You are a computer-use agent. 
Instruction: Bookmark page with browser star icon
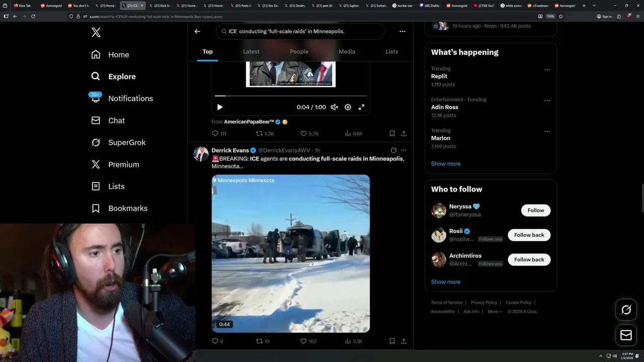click(560, 16)
